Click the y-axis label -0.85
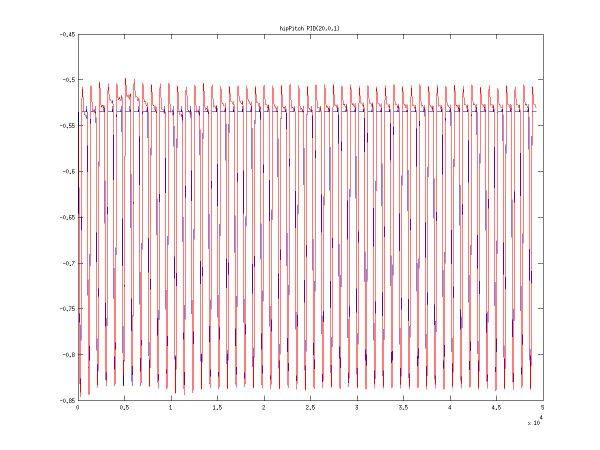This screenshot has width=600, height=450. tap(67, 400)
